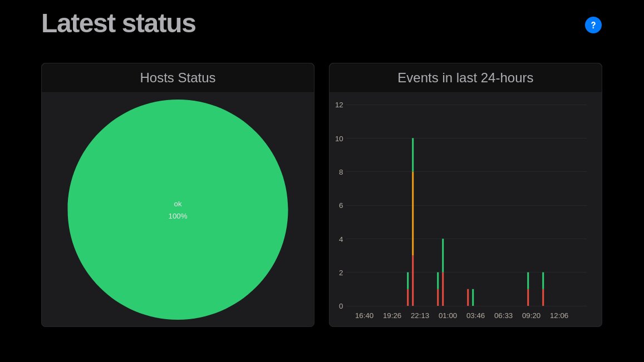The height and width of the screenshot is (362, 644).
Task: Click the short all-green bar near 03:46
Action: (473, 297)
